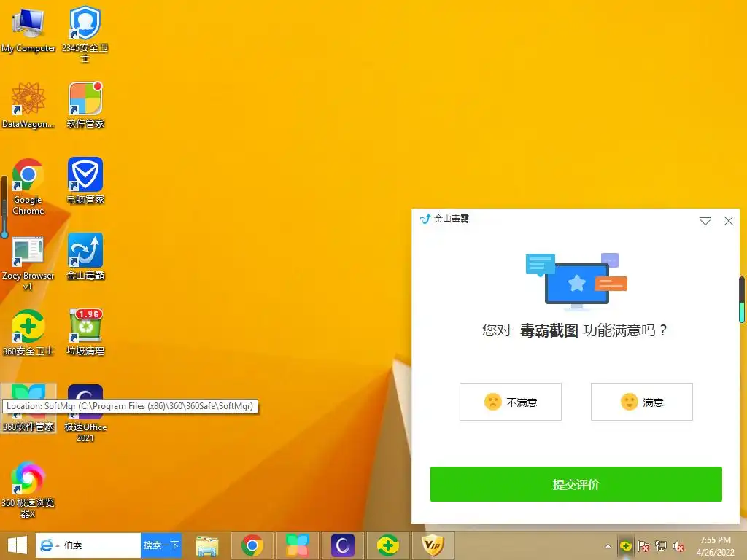Show hidden system tray icons
The height and width of the screenshot is (560, 747).
point(608,546)
